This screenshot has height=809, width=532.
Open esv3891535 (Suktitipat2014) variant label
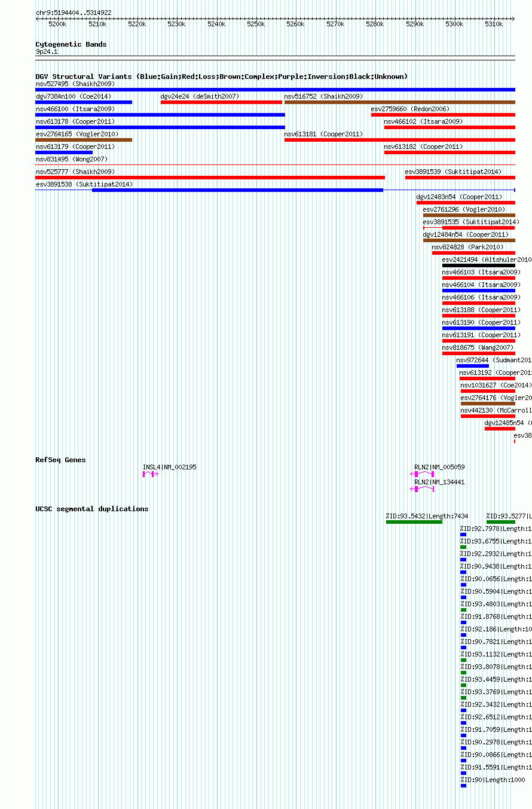471,222
